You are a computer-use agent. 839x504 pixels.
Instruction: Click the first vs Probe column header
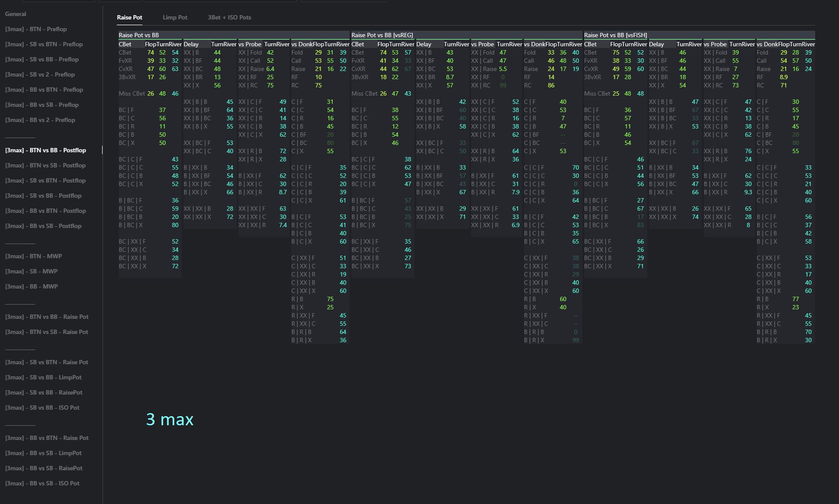(x=250, y=44)
